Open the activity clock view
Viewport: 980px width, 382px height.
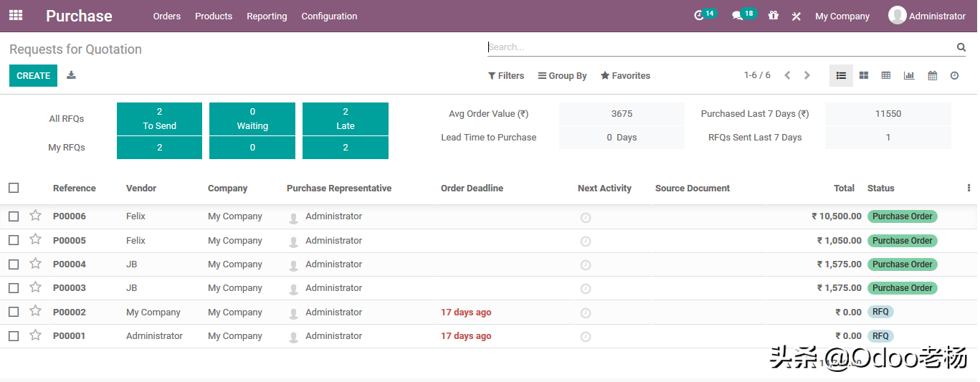(x=954, y=75)
